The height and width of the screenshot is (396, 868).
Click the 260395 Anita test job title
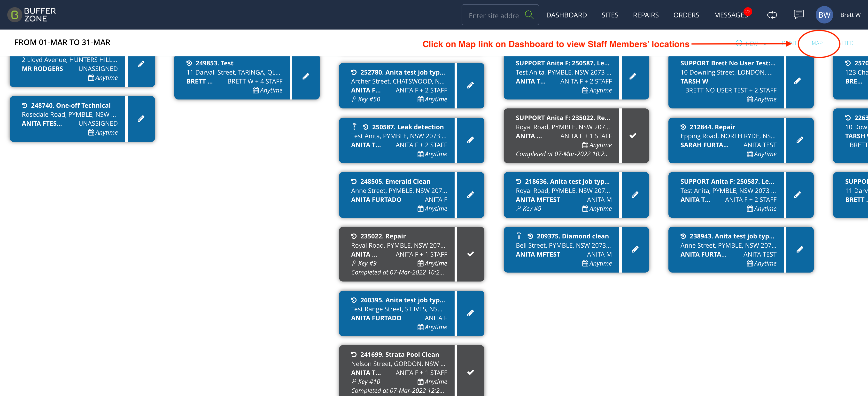(403, 300)
